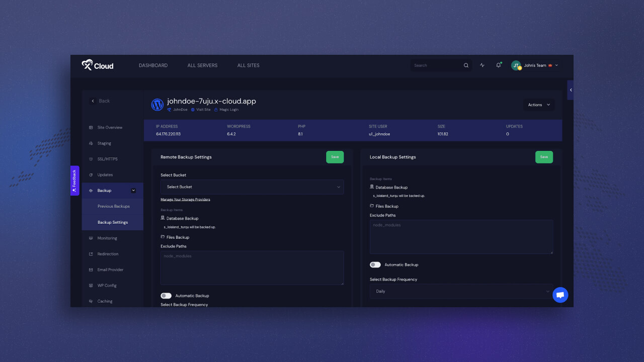Click the Local Exclude Paths text area
This screenshot has width=644, height=362.
pos(461,237)
